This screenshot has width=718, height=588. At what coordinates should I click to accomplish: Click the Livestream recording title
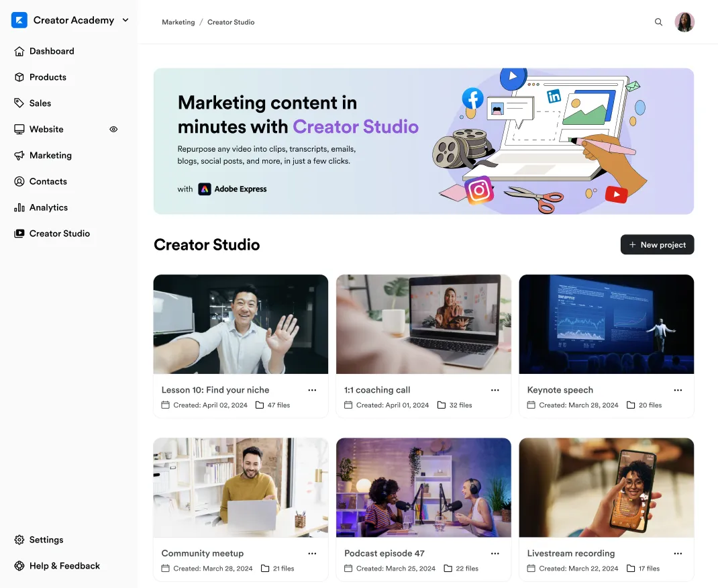point(571,554)
